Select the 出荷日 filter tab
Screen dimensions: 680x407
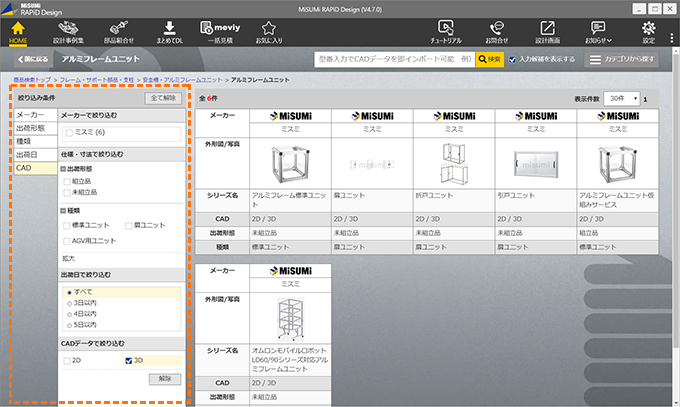pos(28,155)
